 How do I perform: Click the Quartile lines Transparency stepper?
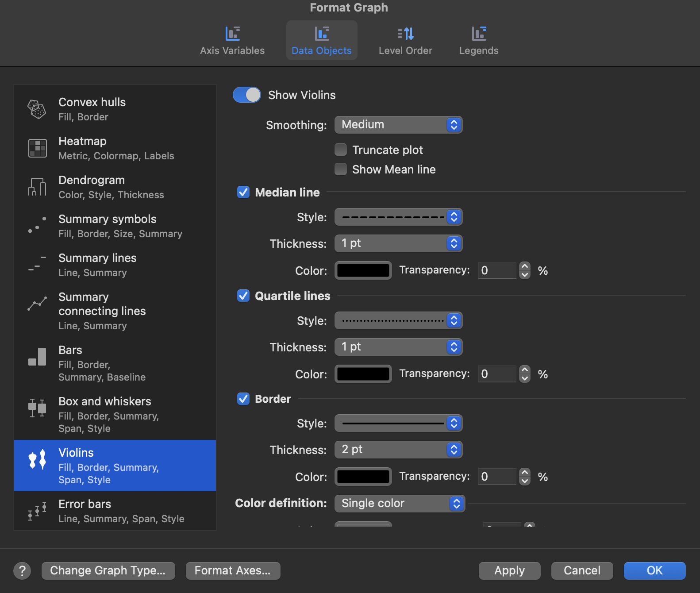point(525,374)
